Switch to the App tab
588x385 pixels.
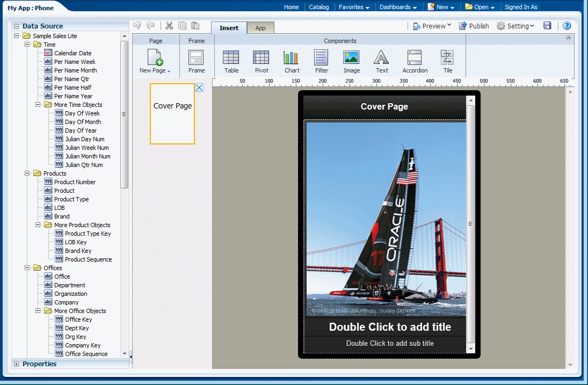pos(260,28)
